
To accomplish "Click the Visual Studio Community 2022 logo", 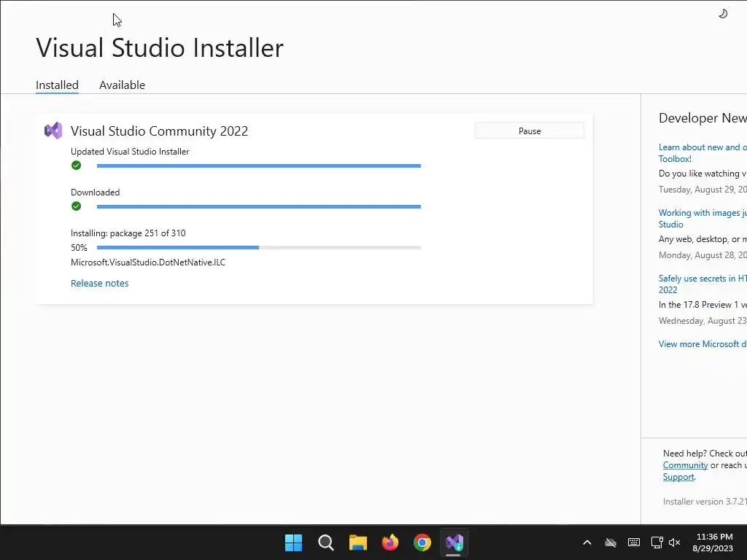I will click(53, 131).
